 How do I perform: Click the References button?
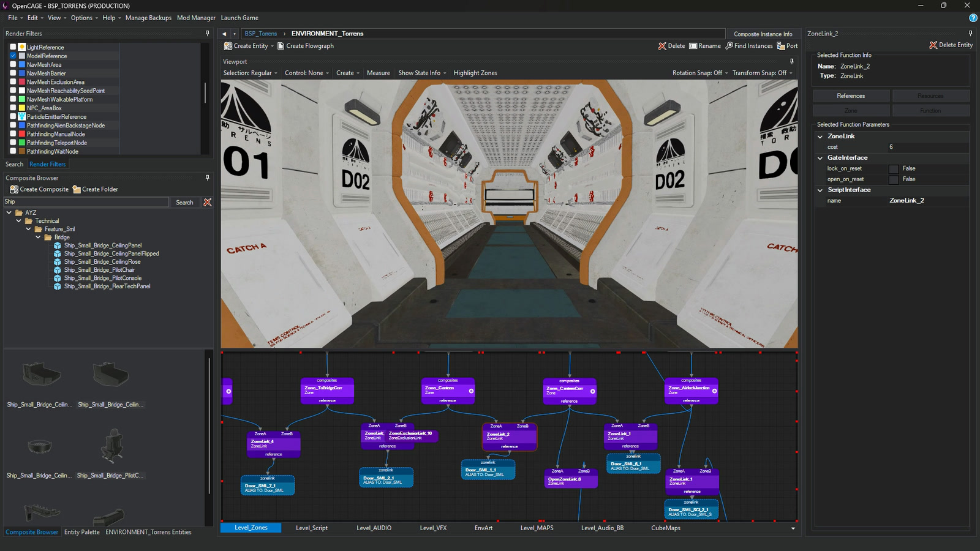pos(851,96)
